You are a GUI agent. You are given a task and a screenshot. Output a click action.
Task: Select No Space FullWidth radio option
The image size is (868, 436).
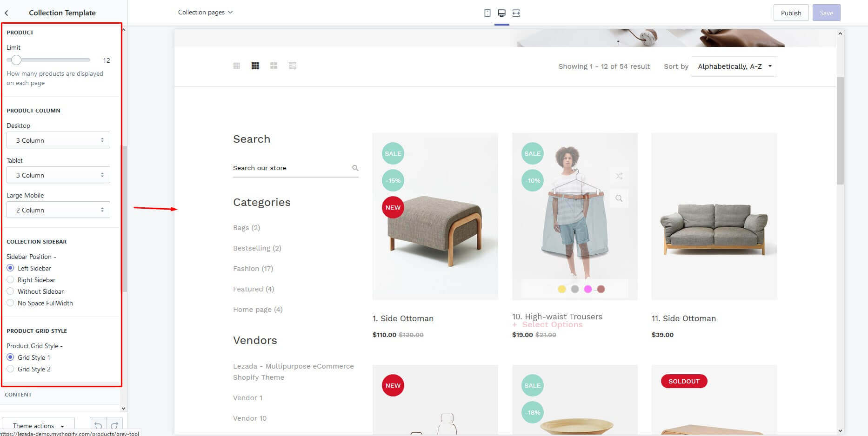tap(10, 303)
